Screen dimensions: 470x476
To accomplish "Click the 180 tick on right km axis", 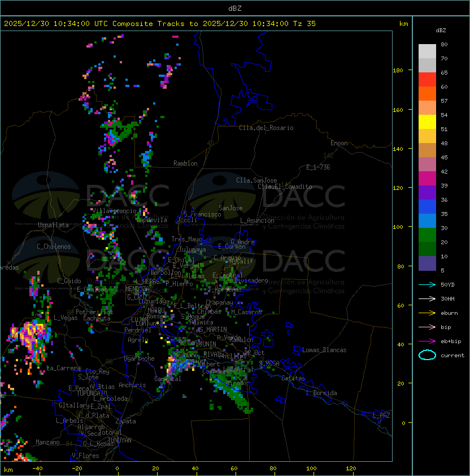I will point(398,71).
